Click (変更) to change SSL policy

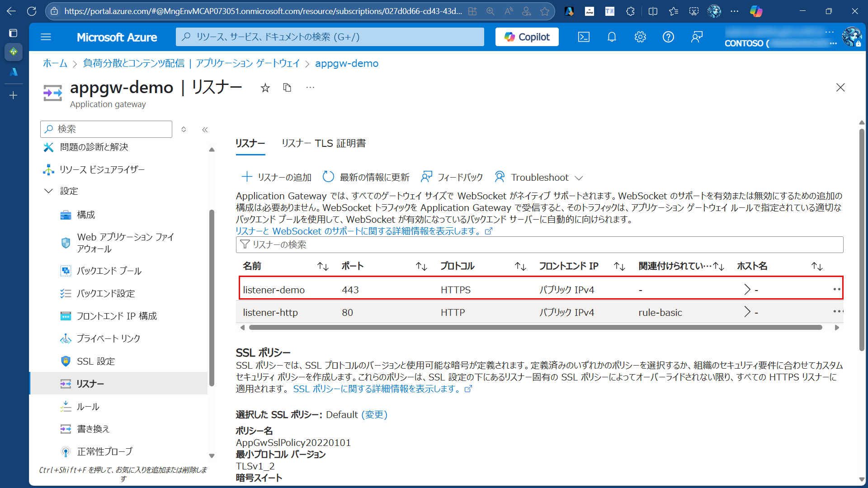pyautogui.click(x=374, y=415)
